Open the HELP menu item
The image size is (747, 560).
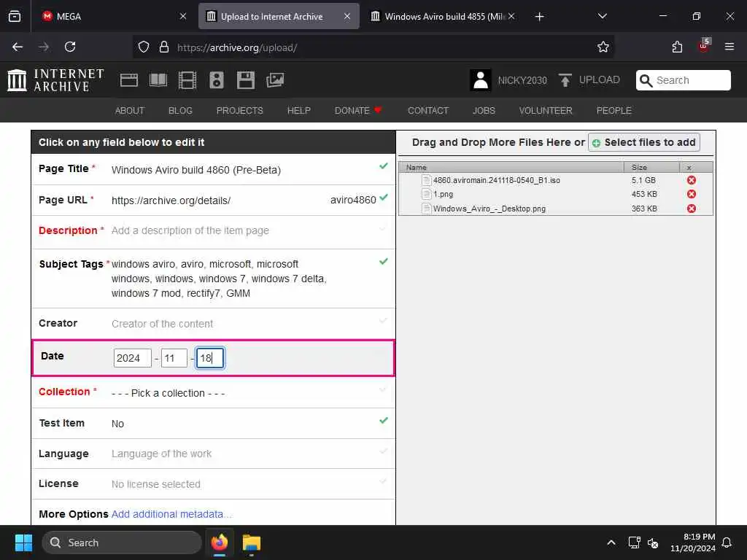pos(298,111)
